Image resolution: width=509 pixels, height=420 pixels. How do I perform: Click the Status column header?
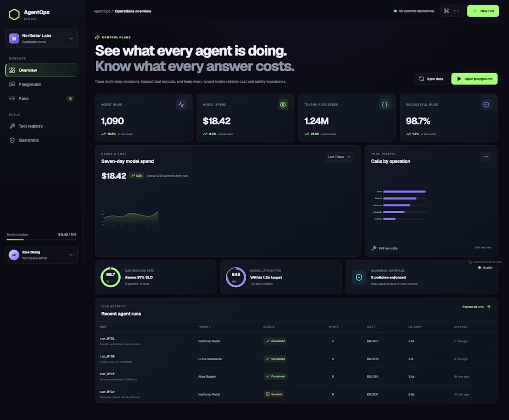pos(269,327)
